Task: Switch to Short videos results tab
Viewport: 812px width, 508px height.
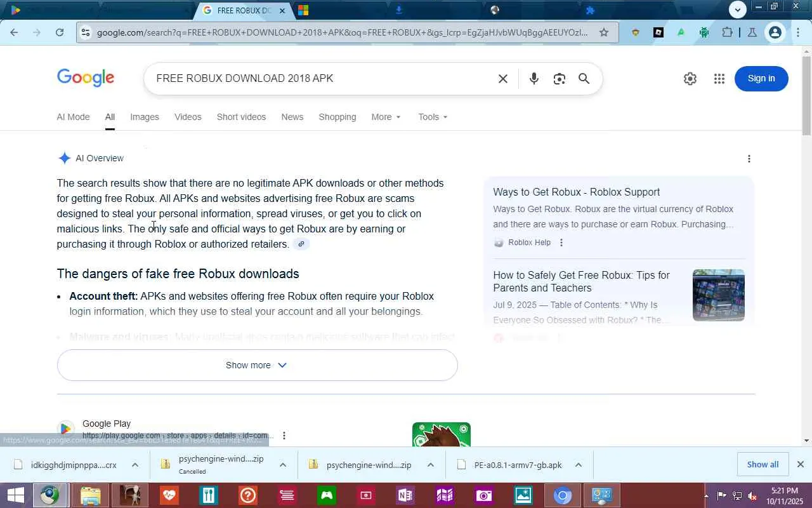Action: coord(241,117)
